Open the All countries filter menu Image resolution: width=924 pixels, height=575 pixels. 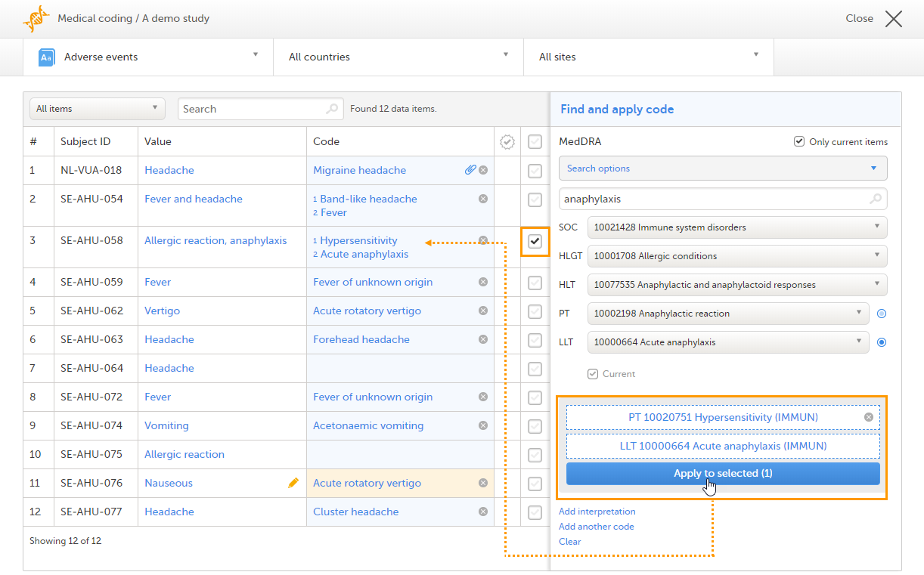tap(398, 57)
